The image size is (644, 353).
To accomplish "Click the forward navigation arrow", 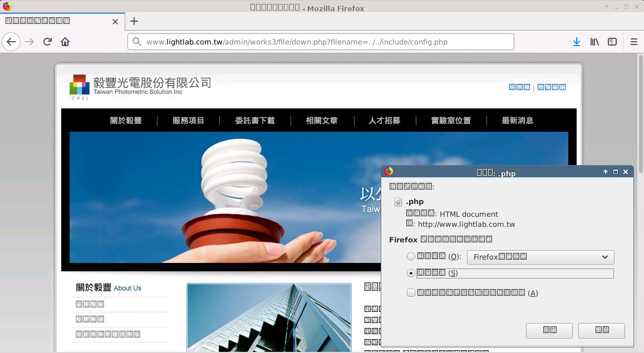I will point(29,42).
